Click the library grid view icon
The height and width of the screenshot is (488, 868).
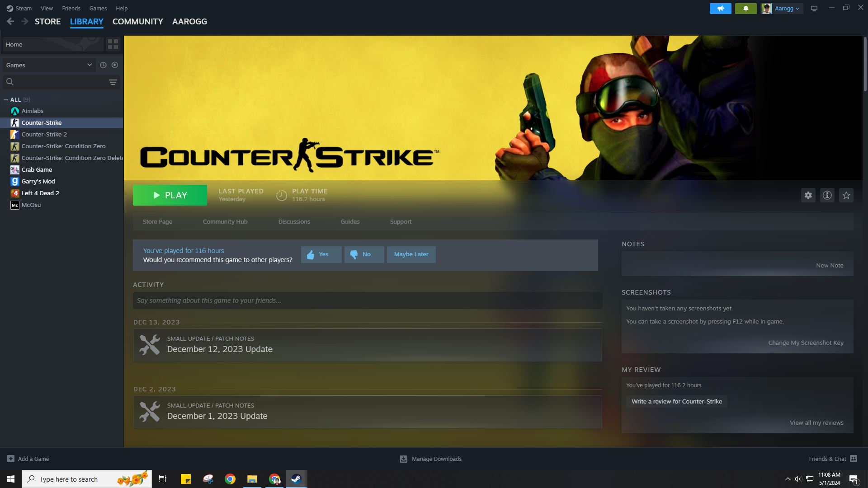pos(113,44)
